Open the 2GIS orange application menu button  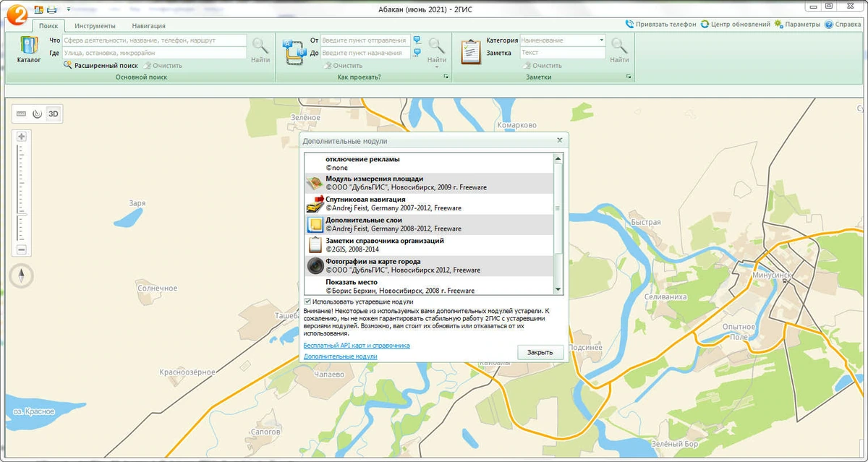coord(17,14)
